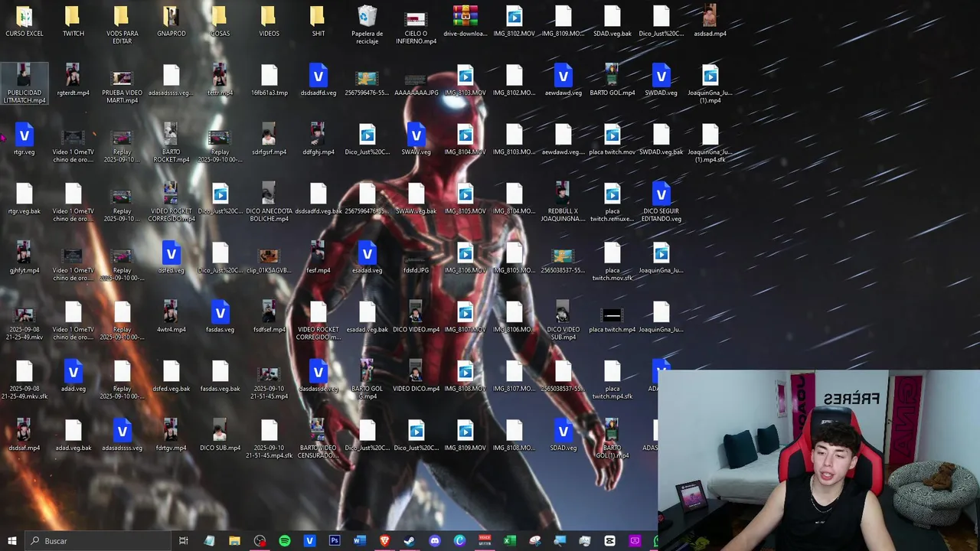980x551 pixels.
Task: Select BARTO VIDEO CENSURADO file
Action: (x=318, y=439)
